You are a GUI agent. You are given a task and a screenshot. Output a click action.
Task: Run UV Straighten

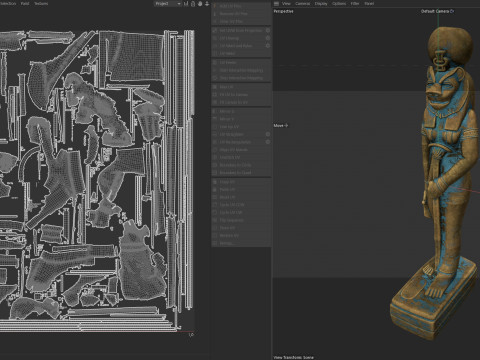coord(238,134)
